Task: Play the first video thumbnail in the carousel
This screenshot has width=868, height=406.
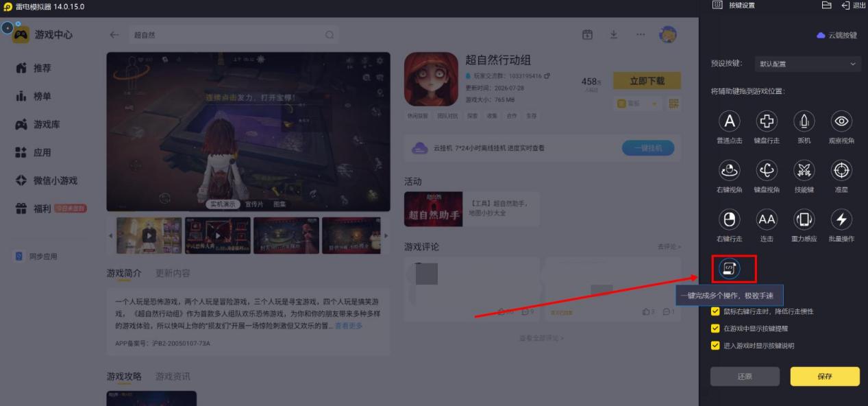Action: point(149,235)
